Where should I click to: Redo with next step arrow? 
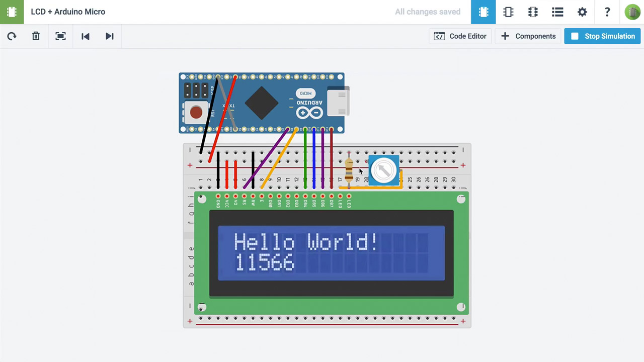(109, 36)
